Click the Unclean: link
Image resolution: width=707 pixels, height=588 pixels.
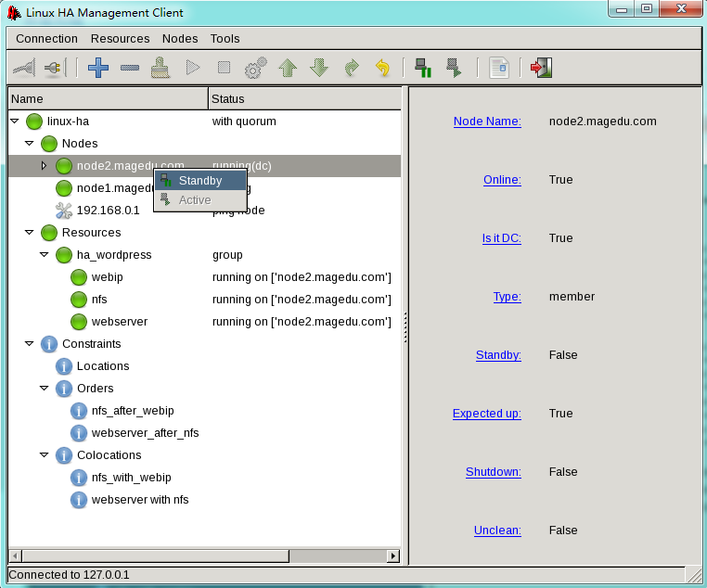coord(498,530)
